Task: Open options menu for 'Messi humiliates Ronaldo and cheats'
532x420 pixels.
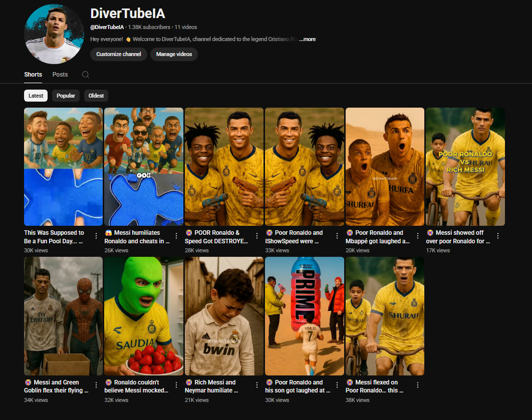Action: coord(176,236)
